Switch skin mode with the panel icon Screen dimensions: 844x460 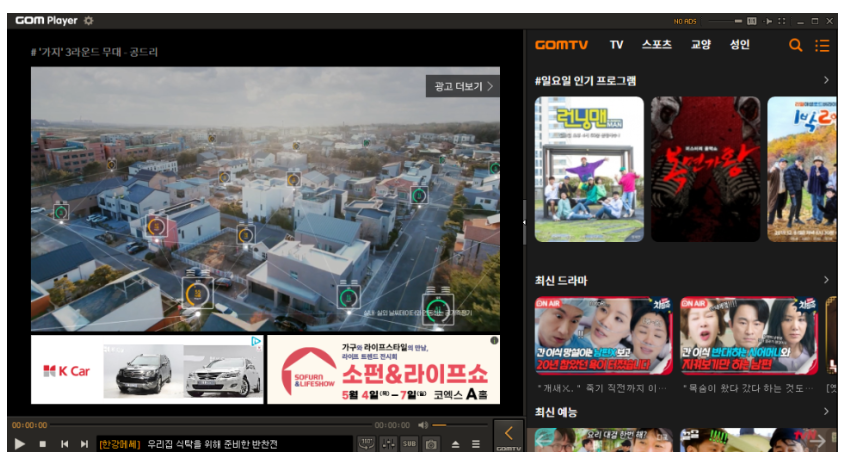[x=752, y=21]
